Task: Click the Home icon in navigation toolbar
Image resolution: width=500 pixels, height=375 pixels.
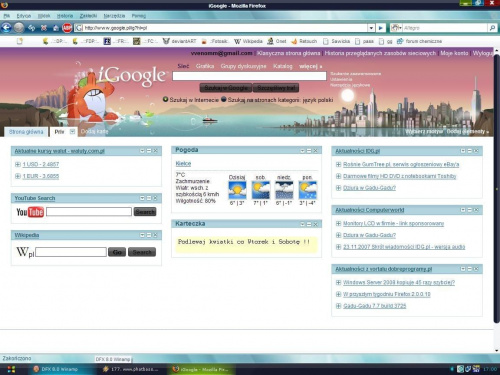Action: point(56,28)
